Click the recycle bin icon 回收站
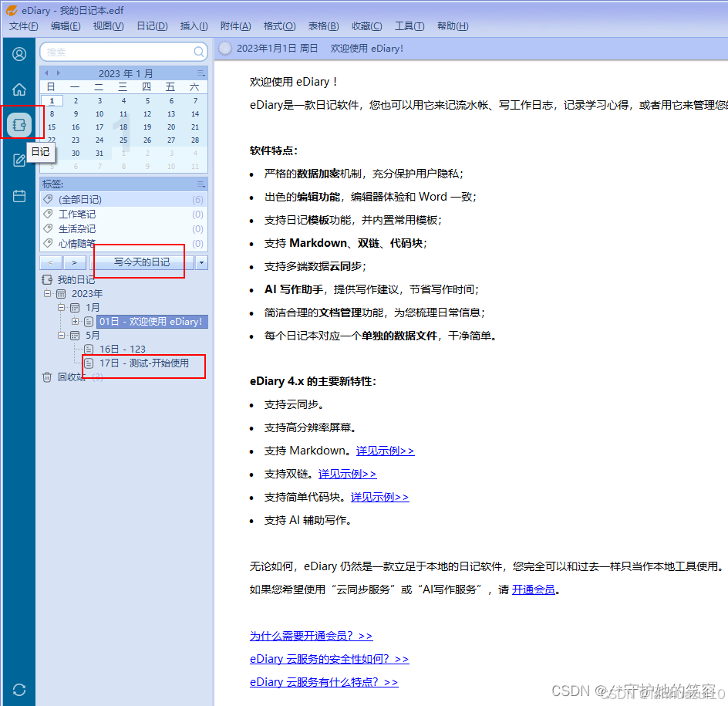Image resolution: width=728 pixels, height=706 pixels. (47, 377)
